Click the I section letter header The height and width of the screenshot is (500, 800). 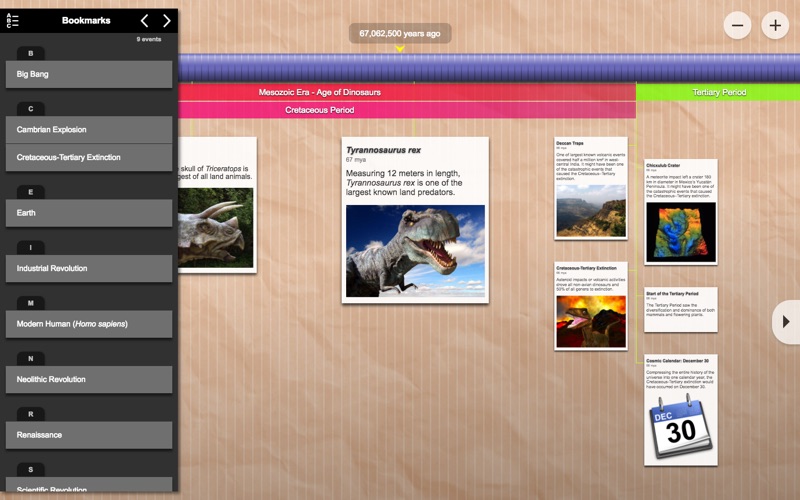[31, 248]
